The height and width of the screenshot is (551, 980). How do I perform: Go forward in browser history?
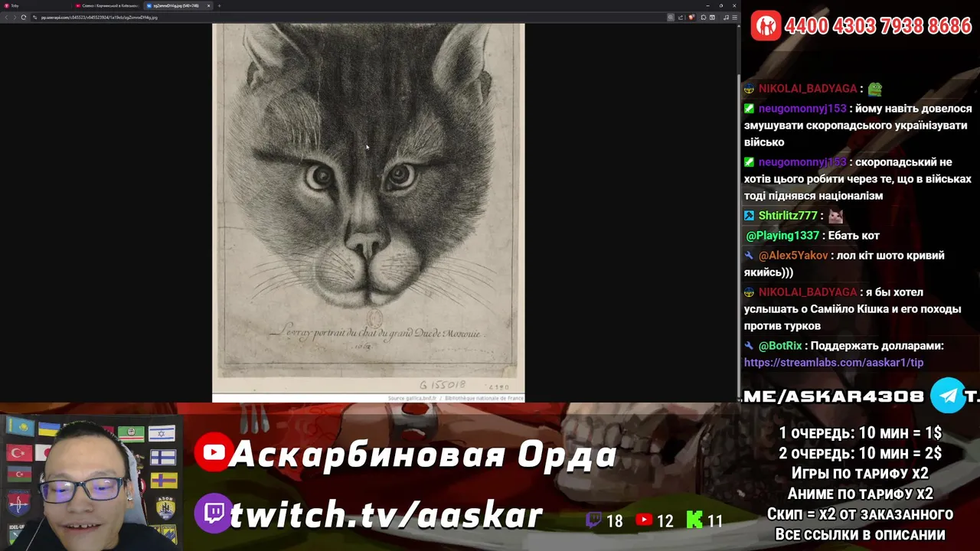tap(14, 17)
